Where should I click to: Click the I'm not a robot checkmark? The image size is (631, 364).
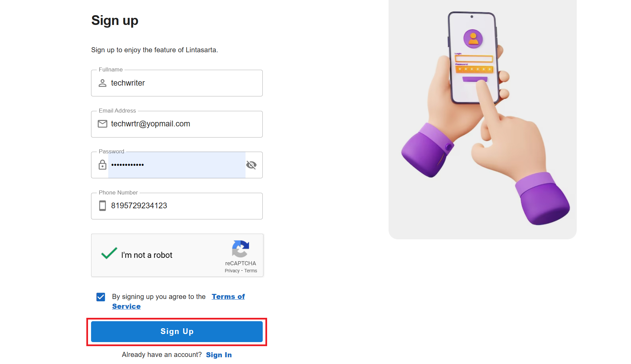109,253
